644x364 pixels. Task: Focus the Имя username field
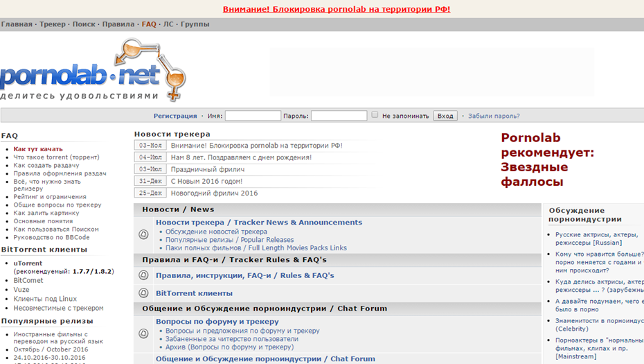click(x=253, y=116)
